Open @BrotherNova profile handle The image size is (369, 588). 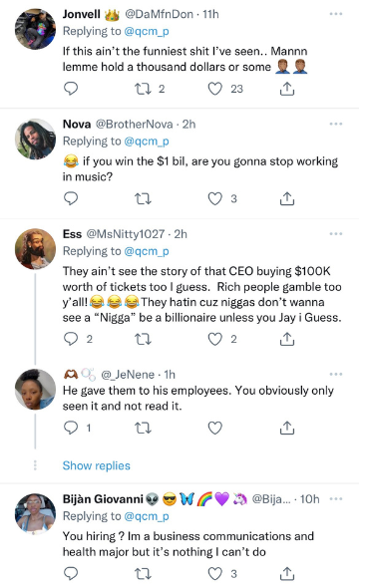(x=135, y=125)
